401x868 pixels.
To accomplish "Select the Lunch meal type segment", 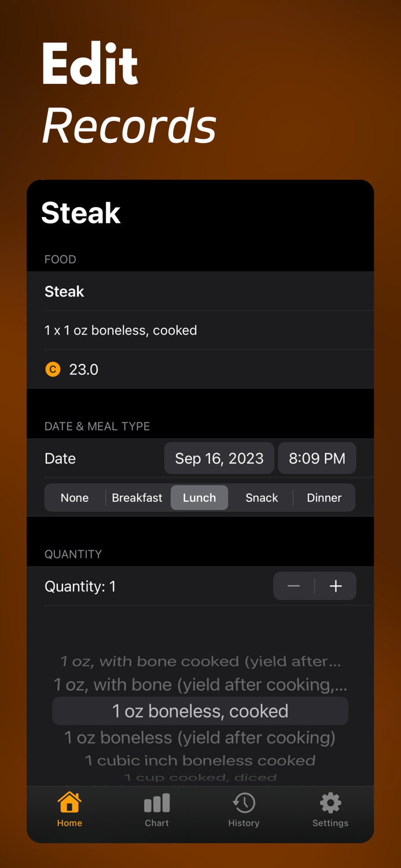I will tap(199, 498).
